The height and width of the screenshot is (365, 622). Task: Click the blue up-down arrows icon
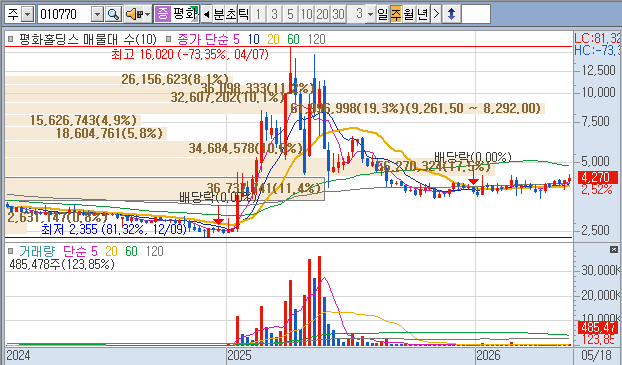[451, 15]
